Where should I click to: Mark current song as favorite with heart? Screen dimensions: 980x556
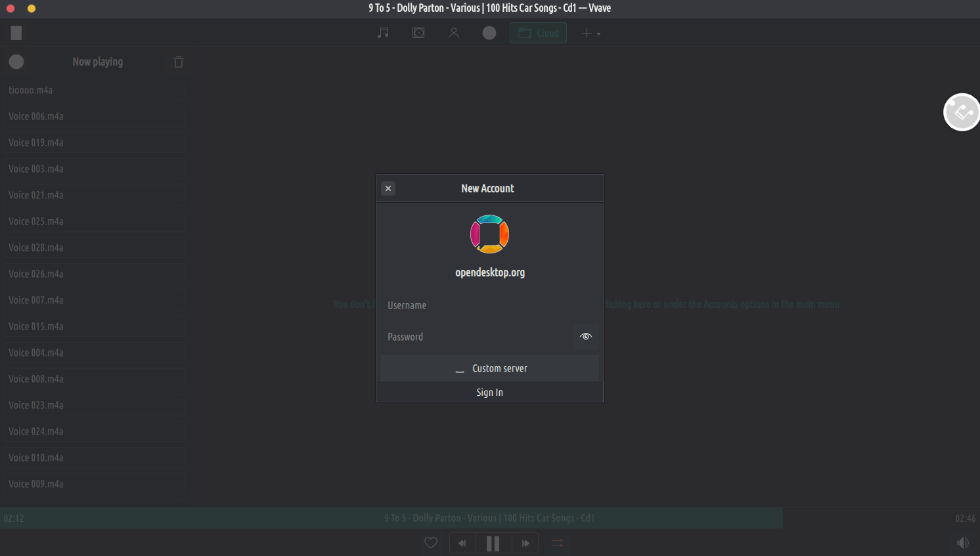tap(431, 543)
